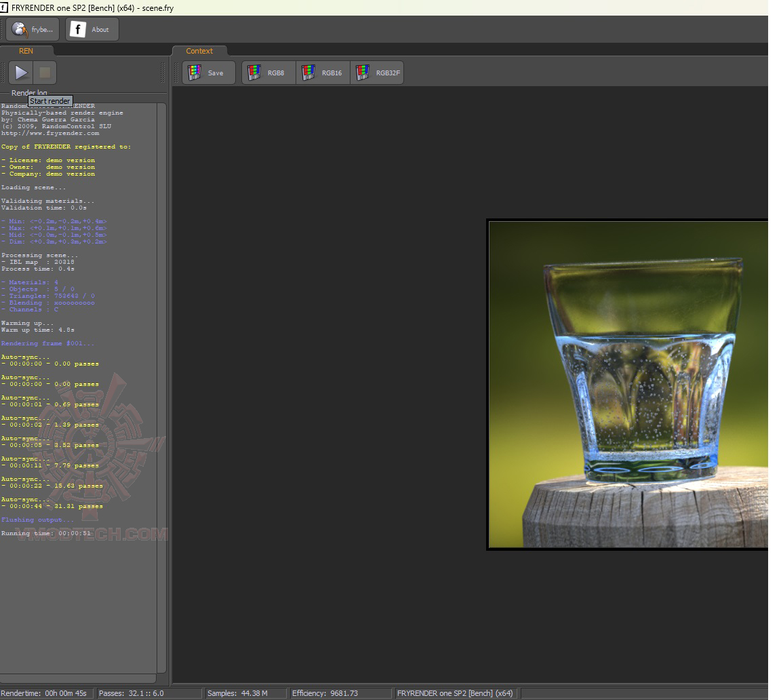Image resolution: width=781 pixels, height=700 pixels.
Task: Click the rendered glass image preview
Action: pos(628,384)
